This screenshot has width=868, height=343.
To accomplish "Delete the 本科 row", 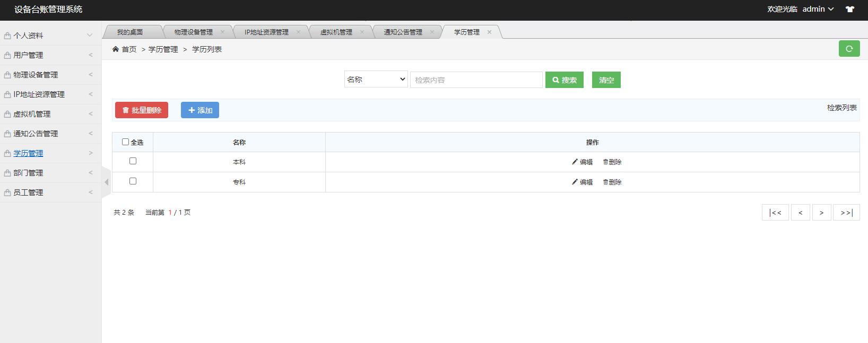I will point(612,162).
